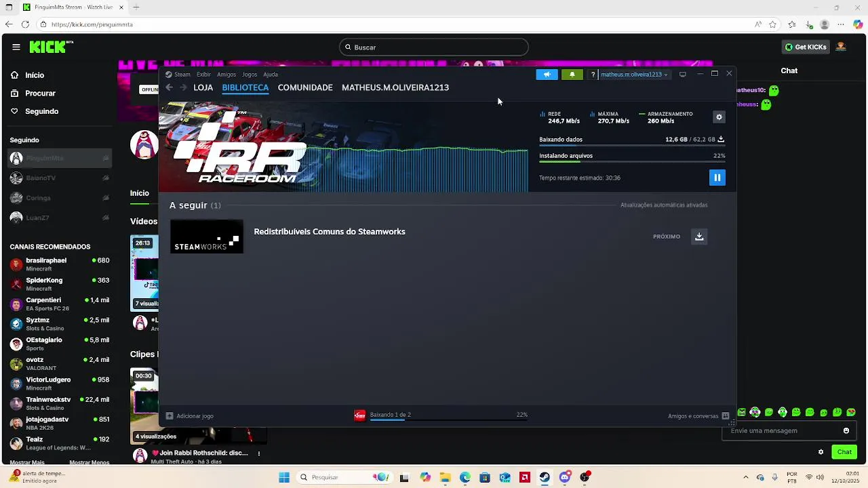868x488 pixels.
Task: Open emoji picker in chat input
Action: click(x=846, y=430)
